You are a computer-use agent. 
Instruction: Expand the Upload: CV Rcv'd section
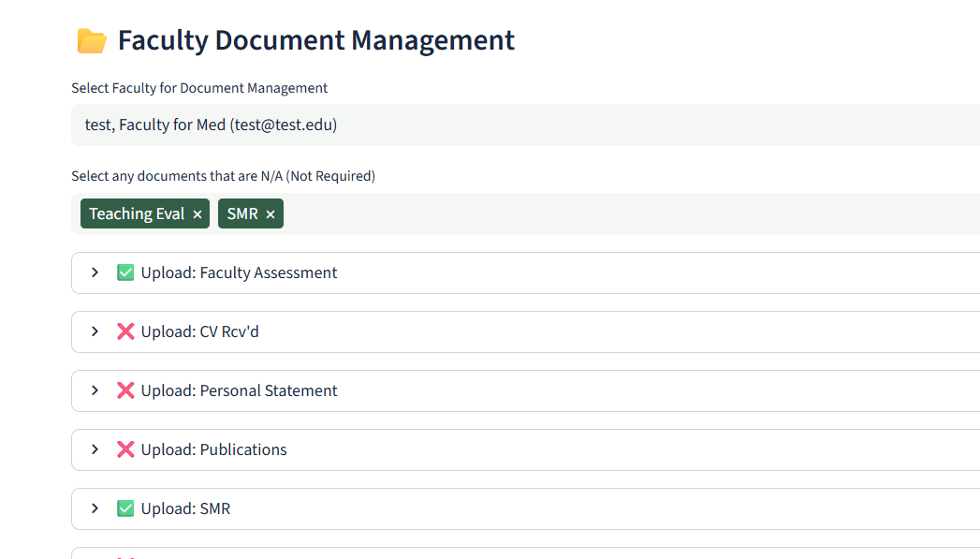pos(94,331)
